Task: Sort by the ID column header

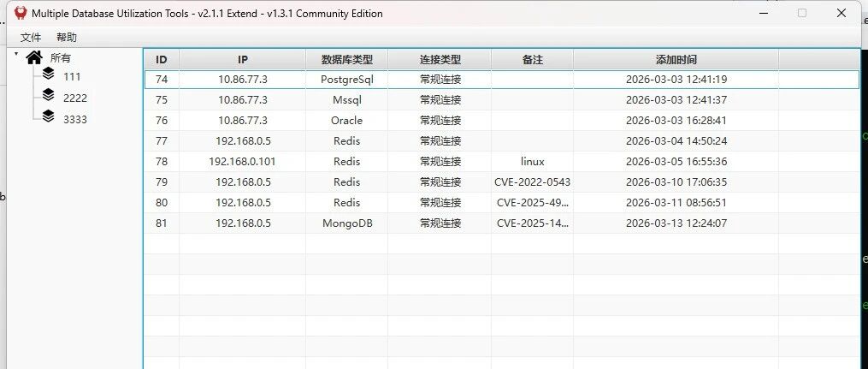Action: point(162,60)
